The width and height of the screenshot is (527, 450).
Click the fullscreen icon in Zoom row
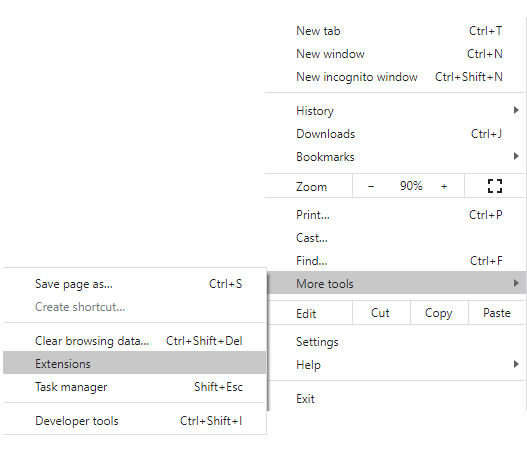coord(495,186)
